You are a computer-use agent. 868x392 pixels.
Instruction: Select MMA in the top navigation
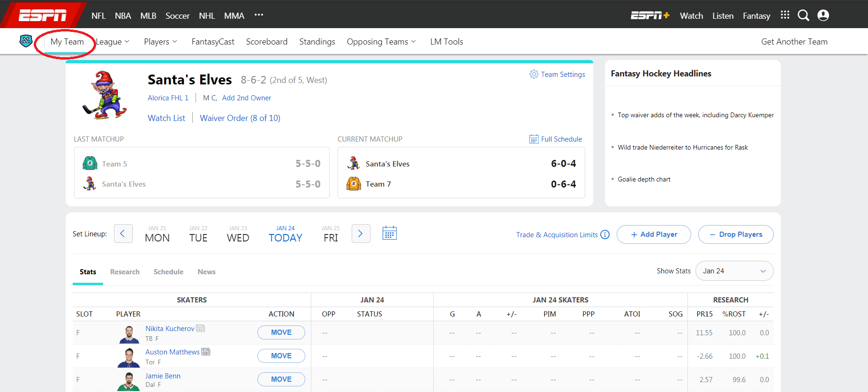tap(234, 15)
